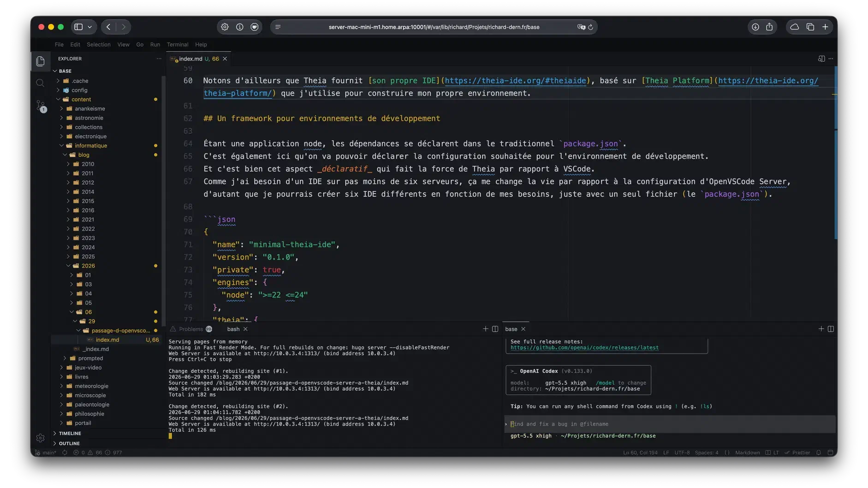This screenshot has width=868, height=488.
Task: Click errors and warnings count in status bar
Action: (x=97, y=452)
